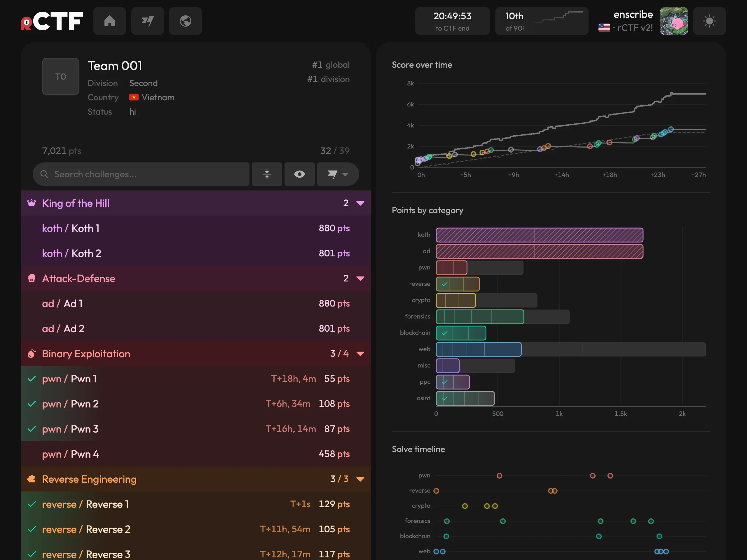Collapse Reverse Engineering section arrow

[x=361, y=479]
